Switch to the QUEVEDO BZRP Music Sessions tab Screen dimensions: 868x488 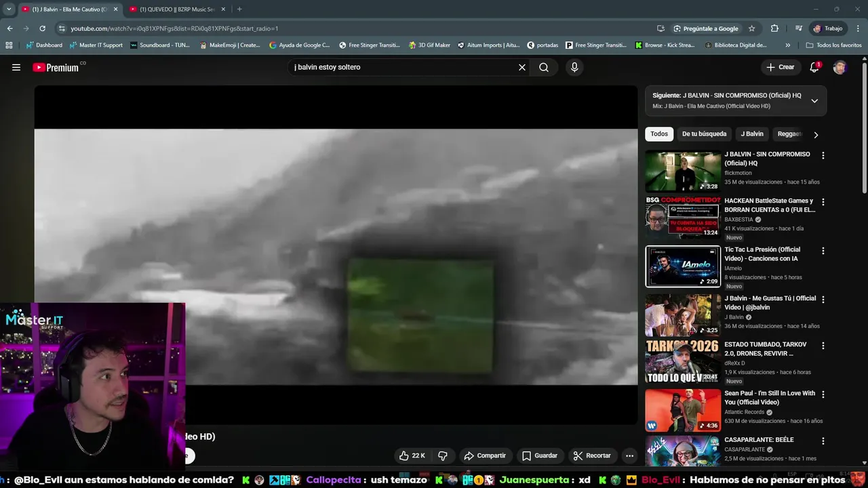click(176, 9)
